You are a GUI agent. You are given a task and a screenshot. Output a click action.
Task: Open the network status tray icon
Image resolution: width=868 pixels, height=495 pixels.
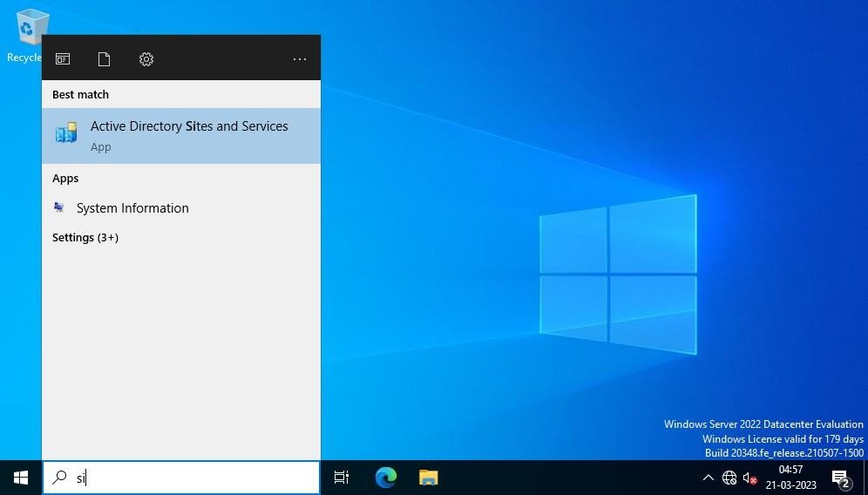click(729, 478)
